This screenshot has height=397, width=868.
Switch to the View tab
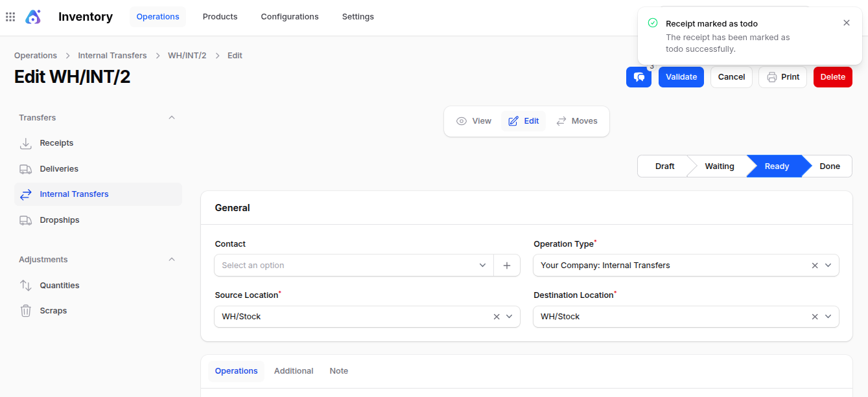(x=474, y=121)
